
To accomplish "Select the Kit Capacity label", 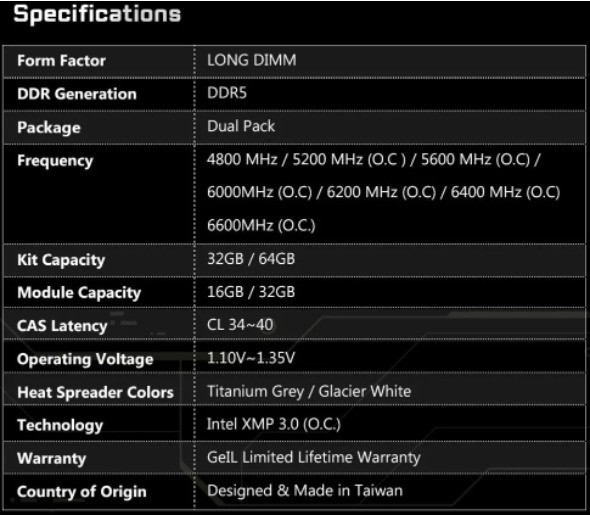I will coord(61,260).
